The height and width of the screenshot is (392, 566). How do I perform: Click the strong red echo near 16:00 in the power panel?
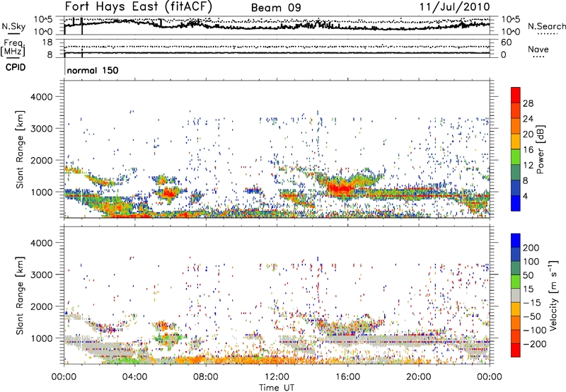(340, 188)
